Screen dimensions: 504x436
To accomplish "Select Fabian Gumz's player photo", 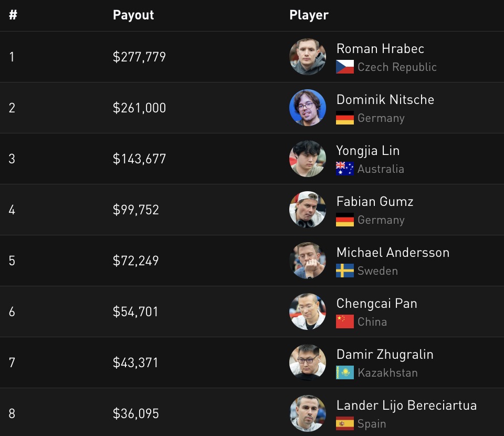I will [308, 210].
